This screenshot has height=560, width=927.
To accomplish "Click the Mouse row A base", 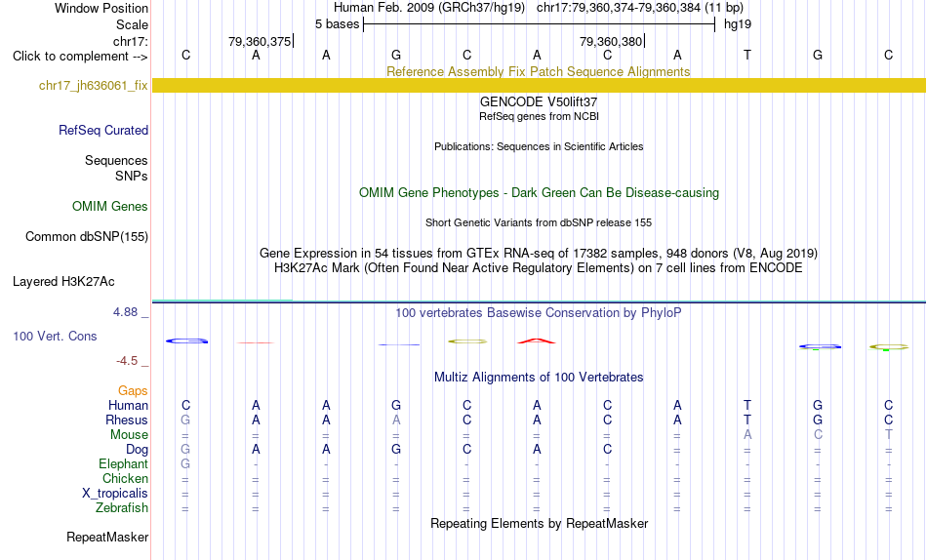I will [747, 435].
